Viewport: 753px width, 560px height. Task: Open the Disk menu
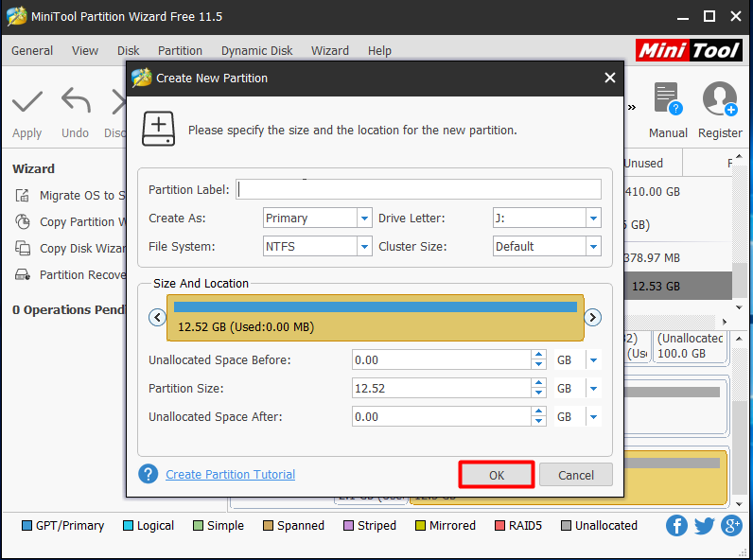point(129,50)
